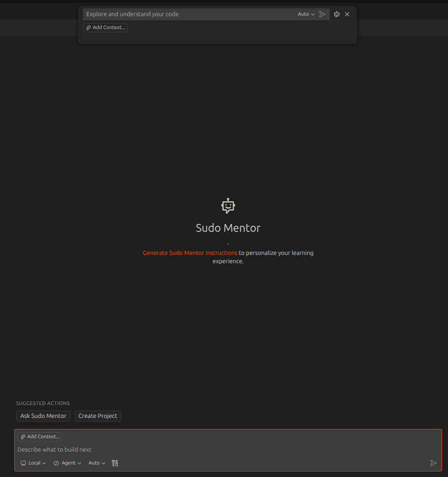Click the Sudo Mentor robot logo
The image size is (448, 477).
point(228,205)
